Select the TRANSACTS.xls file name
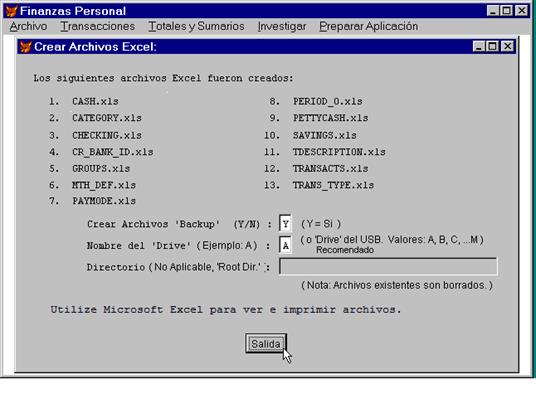Viewport: 536px width, 399px height. [x=331, y=168]
